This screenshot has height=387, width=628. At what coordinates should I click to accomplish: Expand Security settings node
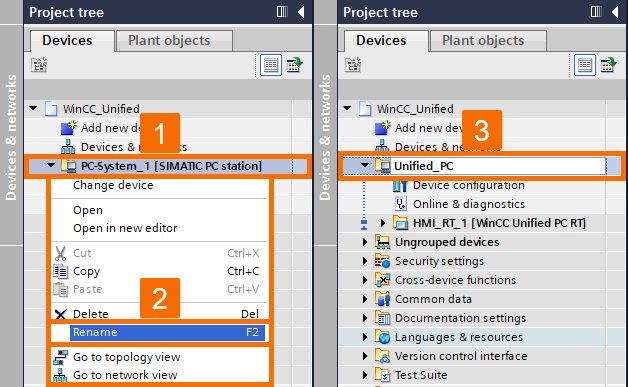click(x=365, y=261)
